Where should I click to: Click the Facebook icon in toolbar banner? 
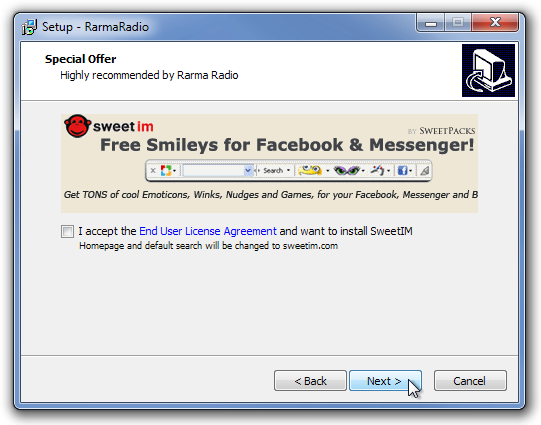click(x=402, y=170)
